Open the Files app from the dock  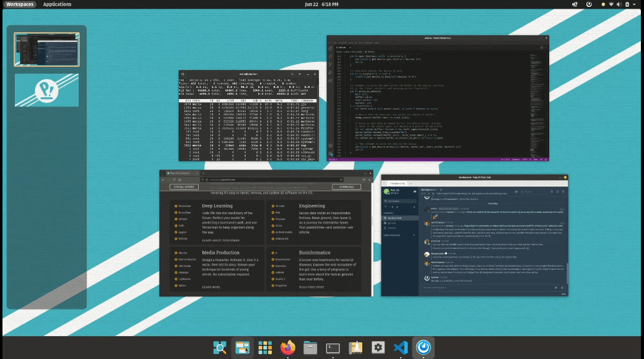point(310,347)
